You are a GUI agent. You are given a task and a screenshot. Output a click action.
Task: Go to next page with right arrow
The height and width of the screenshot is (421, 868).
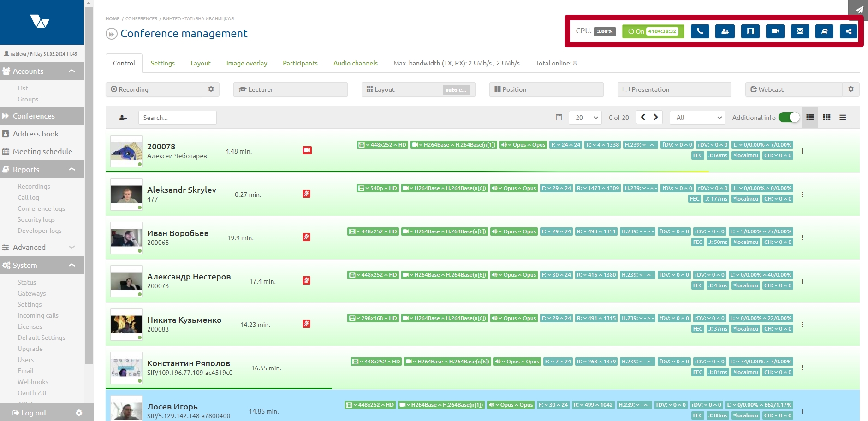pyautogui.click(x=655, y=117)
